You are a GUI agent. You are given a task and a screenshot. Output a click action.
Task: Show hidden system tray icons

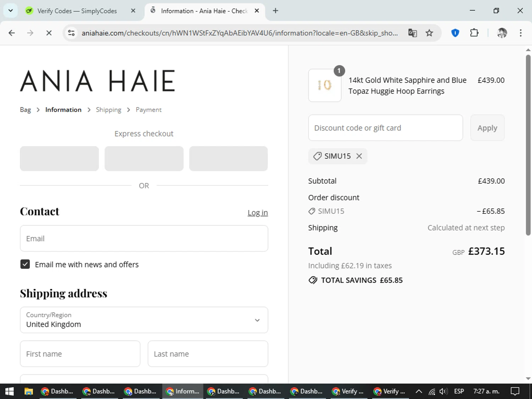pyautogui.click(x=419, y=391)
